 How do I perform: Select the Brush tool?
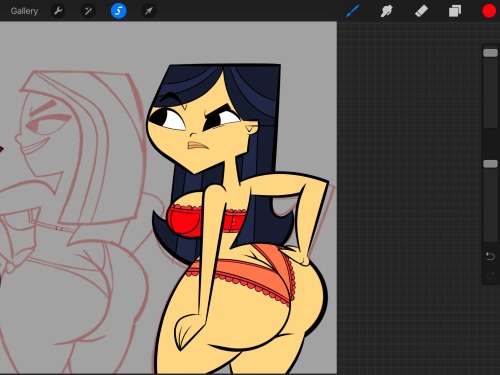353,11
